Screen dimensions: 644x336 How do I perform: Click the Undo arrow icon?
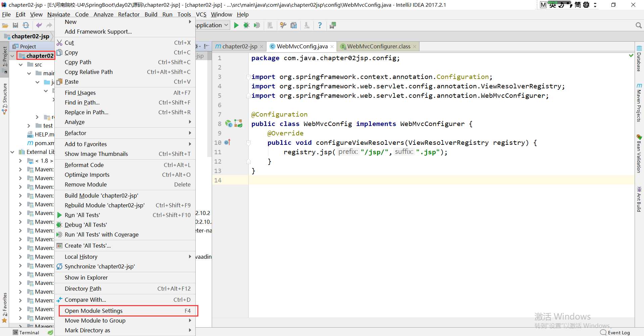[x=39, y=25]
